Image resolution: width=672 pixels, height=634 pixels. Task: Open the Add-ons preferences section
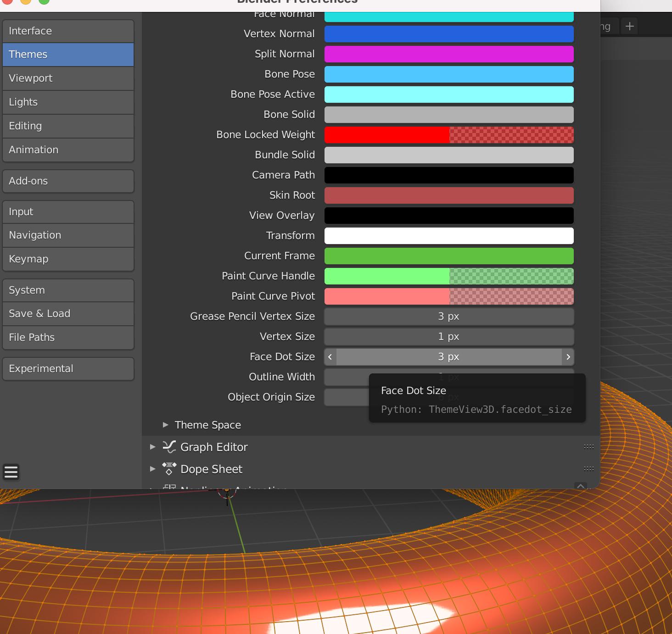pyautogui.click(x=67, y=181)
